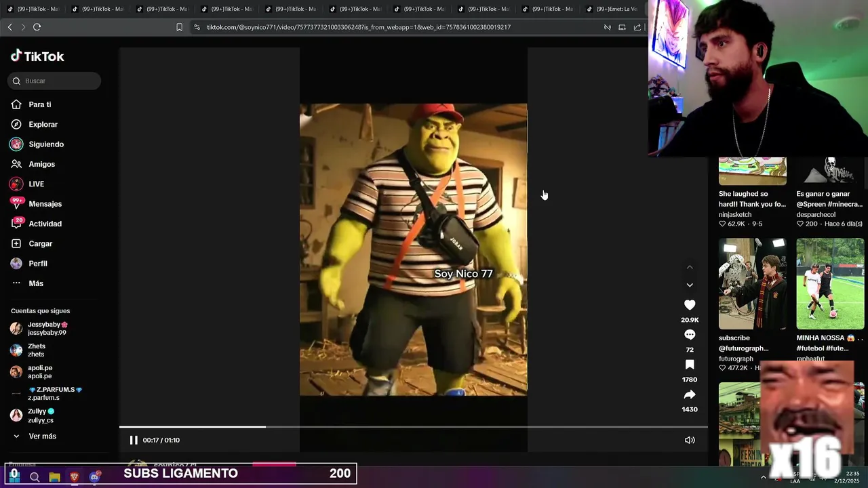Expand Ver más followed accounts
Image resolution: width=868 pixels, height=488 pixels.
[x=42, y=436]
